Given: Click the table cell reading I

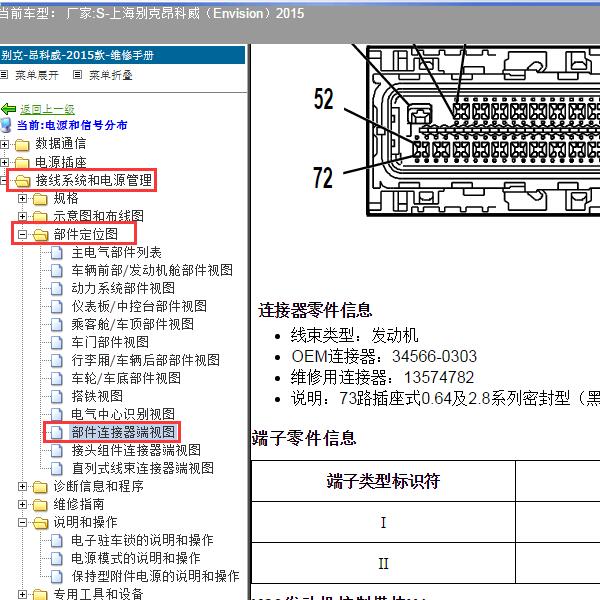Looking at the screenshot, I should tap(383, 522).
